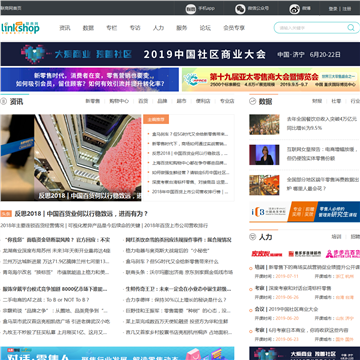Select the 培训 sub-tab in 人力 section
360x360 pixels.
pos(336,237)
